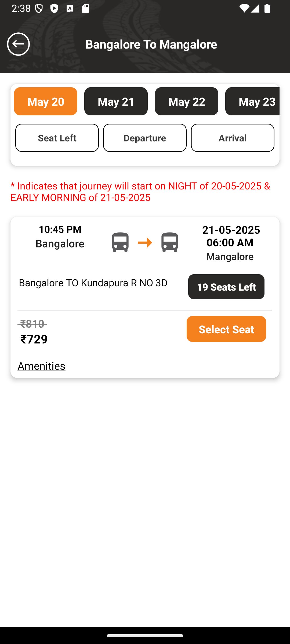Tap the battery icon in status bar
290x644 pixels.
[267, 9]
